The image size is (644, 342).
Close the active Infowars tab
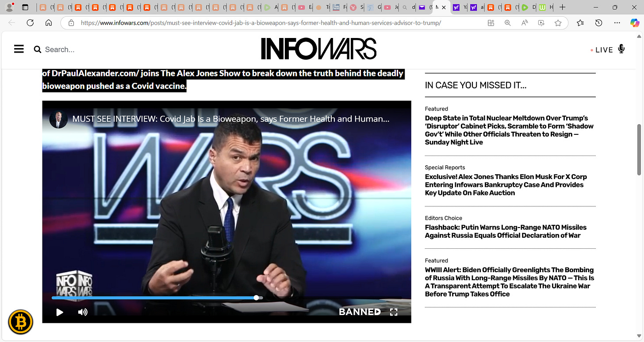[444, 8]
